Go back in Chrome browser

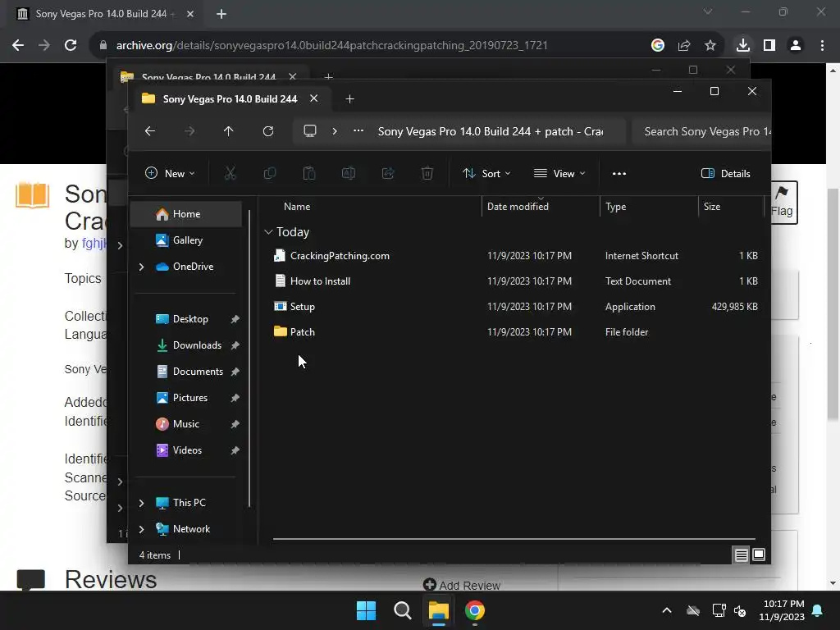(x=18, y=45)
